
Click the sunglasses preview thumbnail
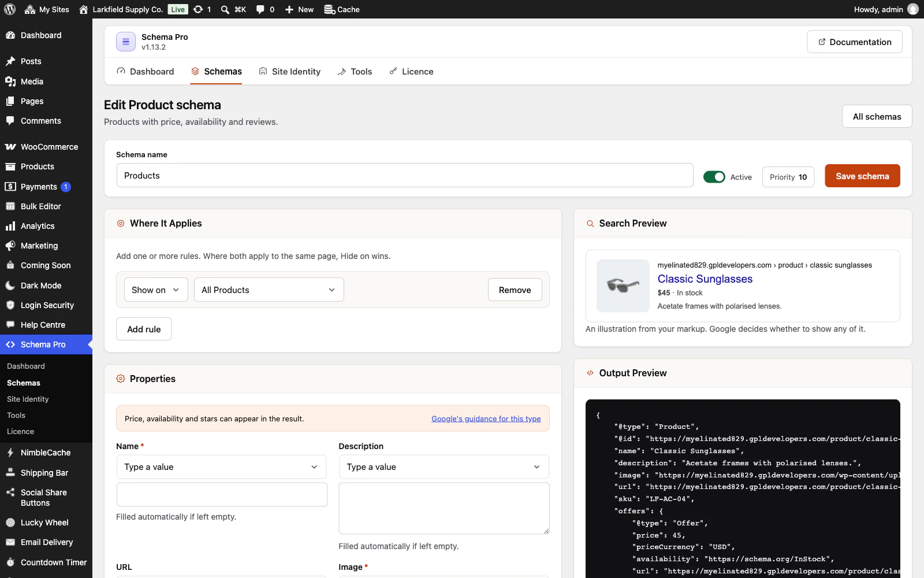click(623, 286)
